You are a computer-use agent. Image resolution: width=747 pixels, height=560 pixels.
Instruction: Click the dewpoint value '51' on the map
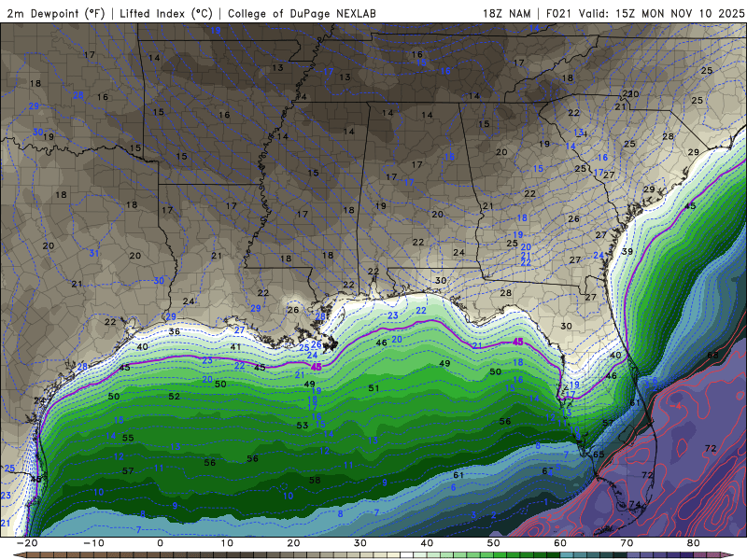[x=374, y=388]
